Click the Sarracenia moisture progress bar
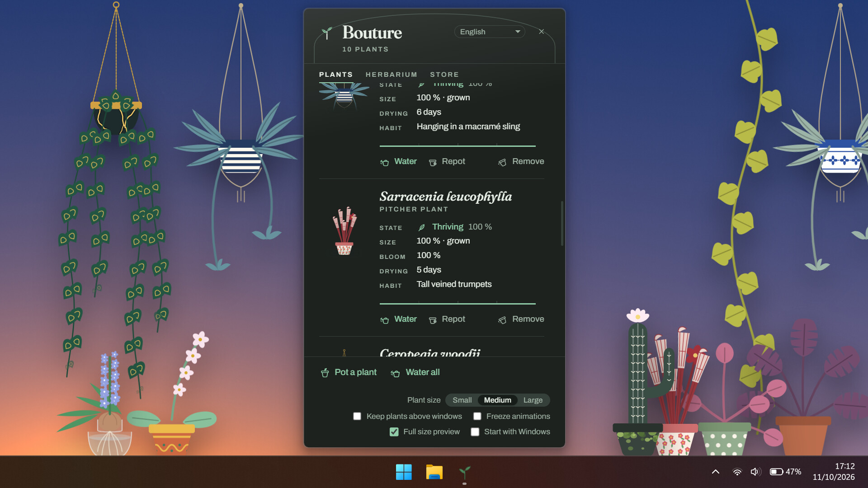 coord(458,304)
